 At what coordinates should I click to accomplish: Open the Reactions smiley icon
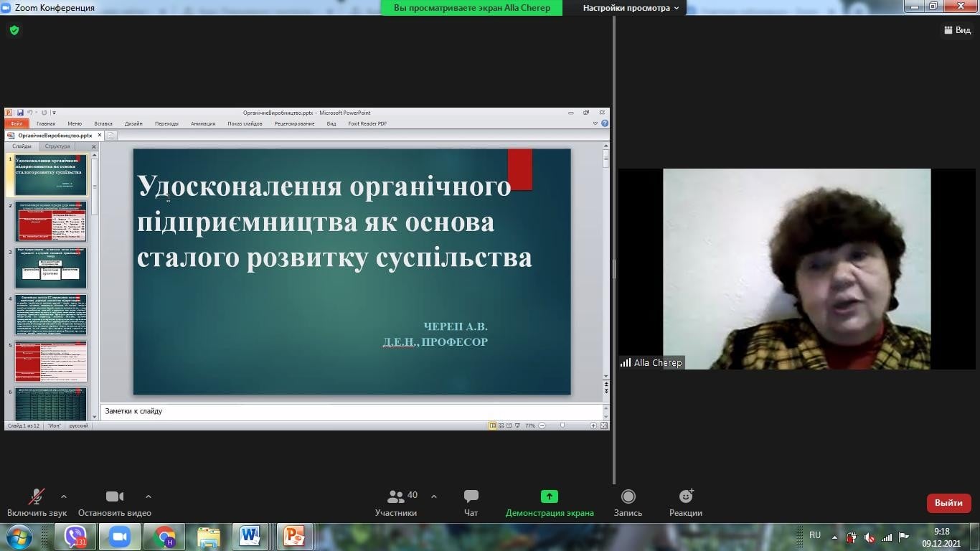pyautogui.click(x=686, y=496)
